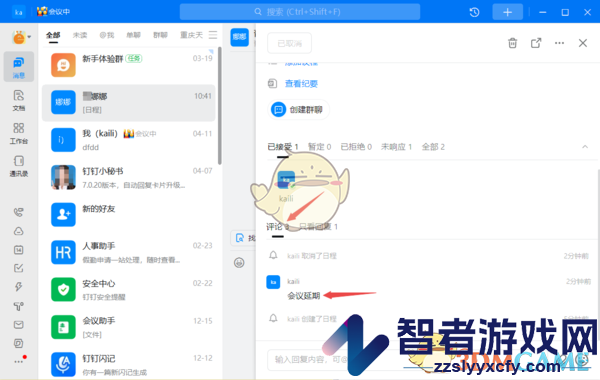
Task: Click kaili's avatar beside 会议延期 comment
Action: point(273,282)
